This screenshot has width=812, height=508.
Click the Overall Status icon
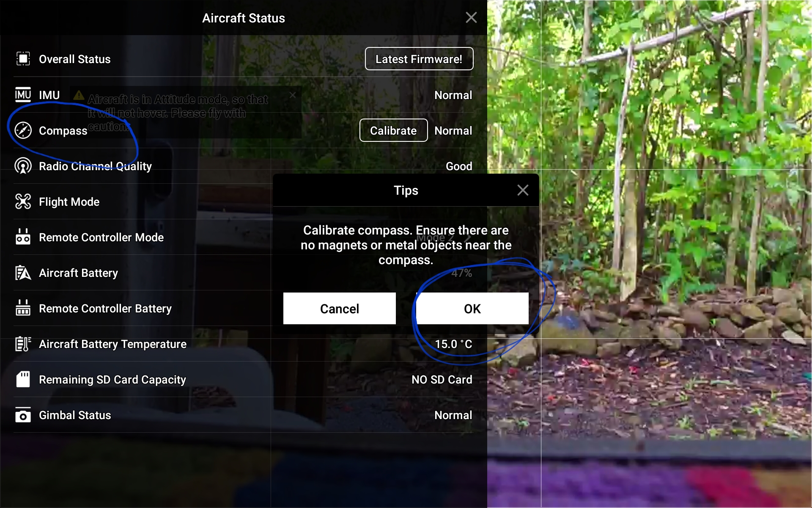(23, 59)
